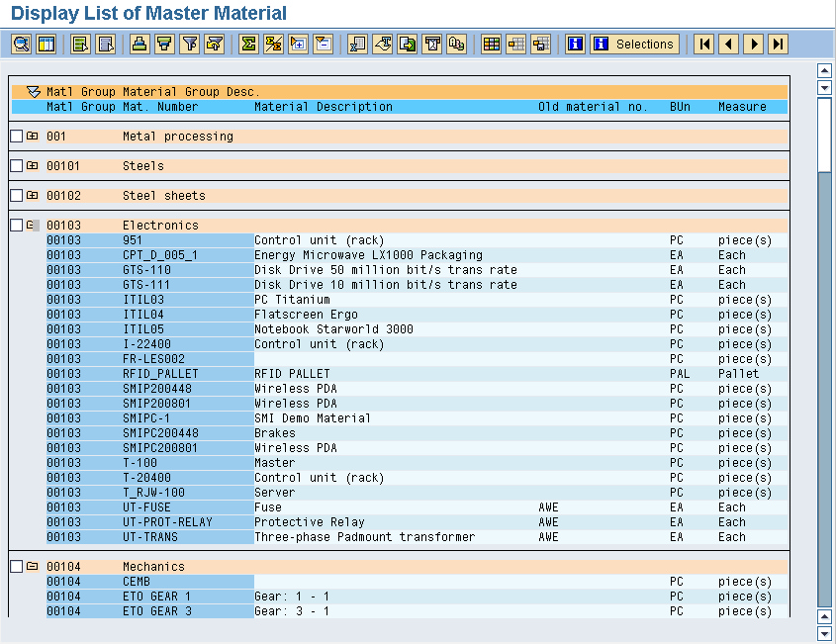Screen dimensions: 836x644
Task: Move one column to the right
Action: 754,44
